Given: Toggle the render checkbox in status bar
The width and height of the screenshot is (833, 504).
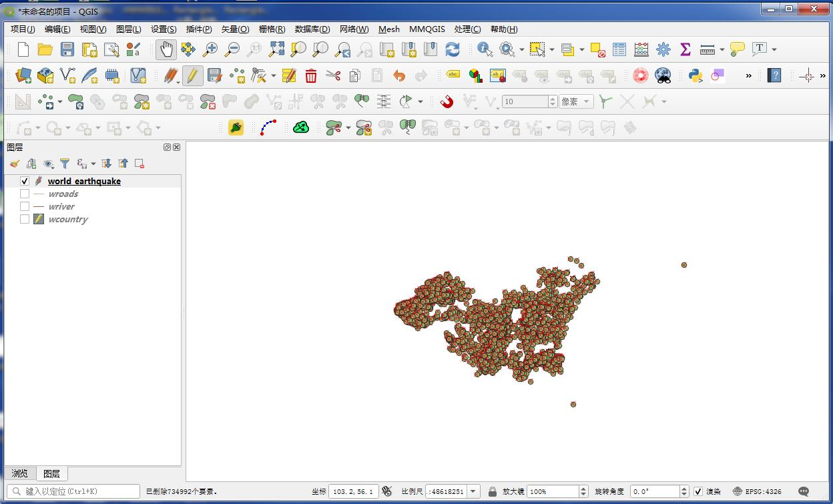Looking at the screenshot, I should (x=698, y=491).
